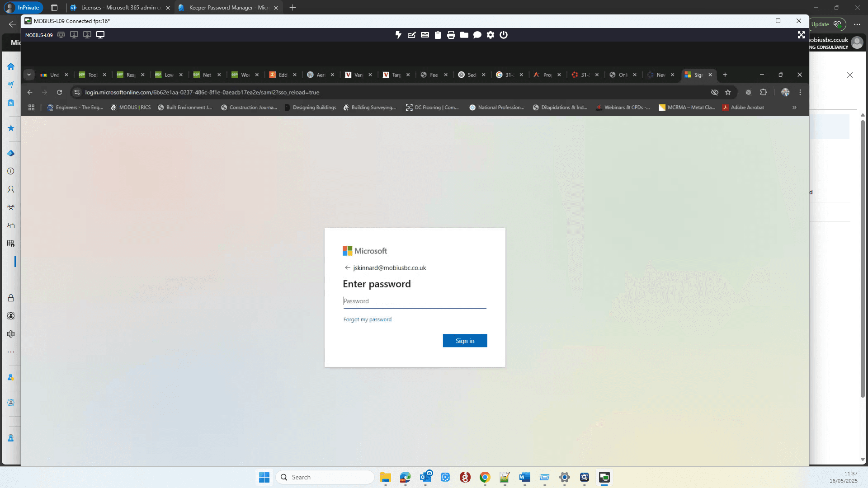Click the Forgot my password link
Screen dimensions: 868x488
368,319
